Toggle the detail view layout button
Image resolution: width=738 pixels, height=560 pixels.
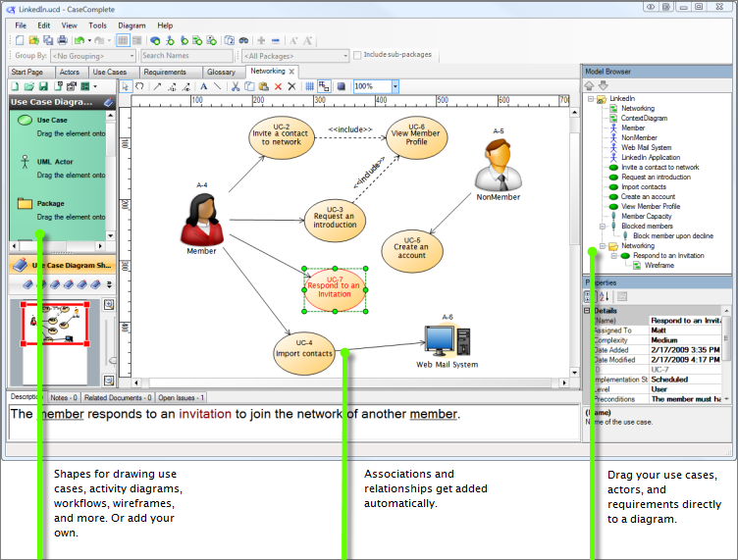pyautogui.click(x=137, y=41)
